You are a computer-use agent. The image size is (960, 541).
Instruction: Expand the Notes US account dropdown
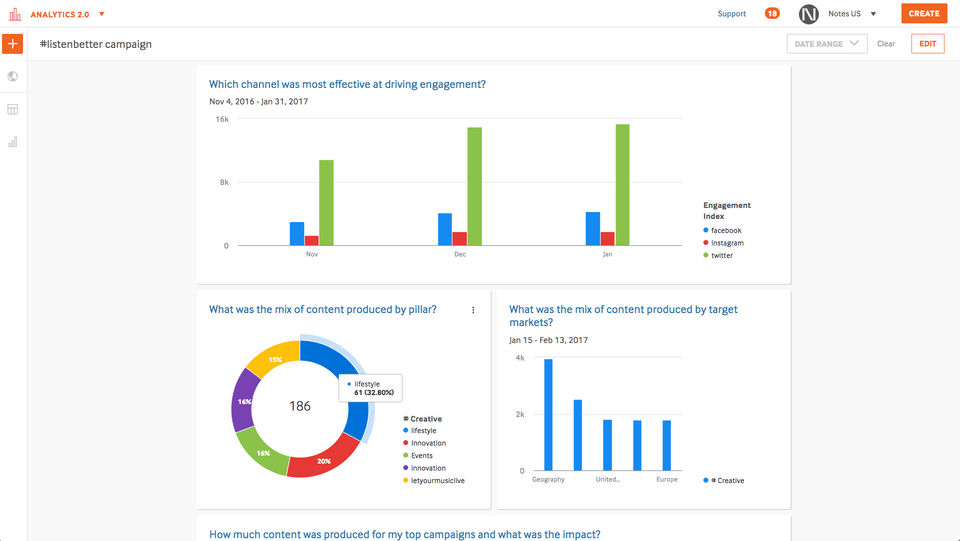(x=874, y=13)
